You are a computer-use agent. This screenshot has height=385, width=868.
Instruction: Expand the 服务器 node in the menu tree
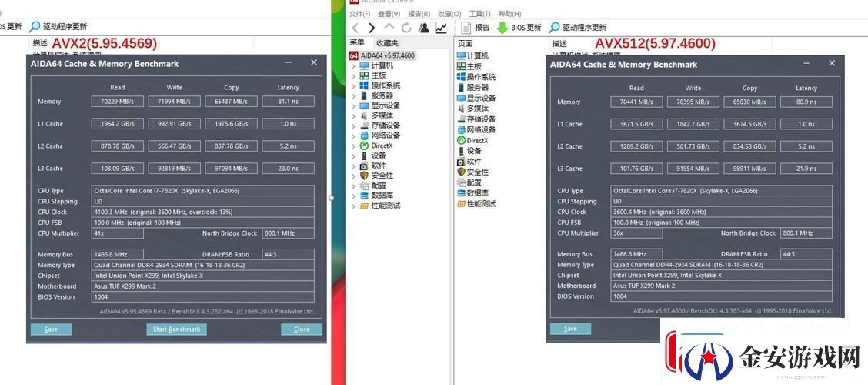click(354, 95)
